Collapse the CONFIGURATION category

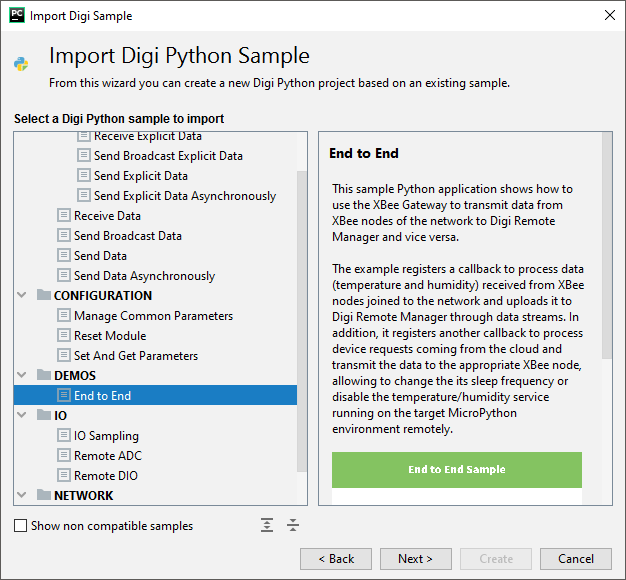pos(23,296)
